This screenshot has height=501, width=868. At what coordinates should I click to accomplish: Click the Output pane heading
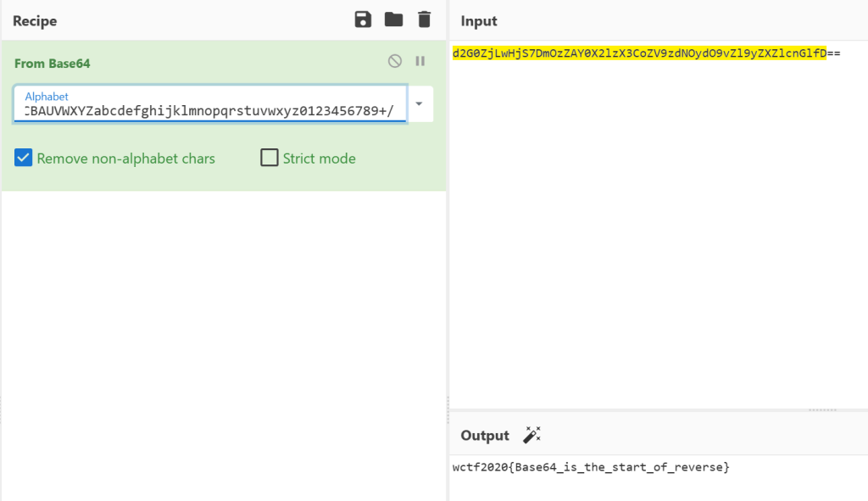tap(485, 435)
